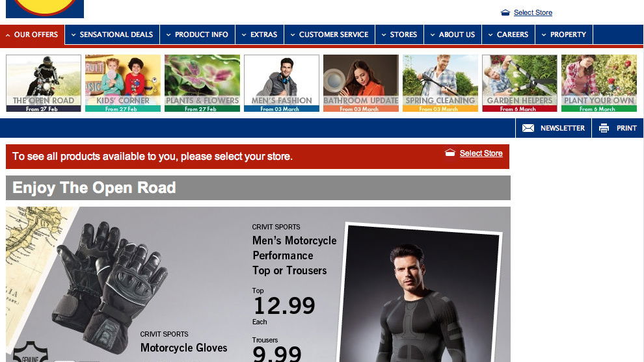
Task: Click Select Store link at page top
Action: [533, 13]
